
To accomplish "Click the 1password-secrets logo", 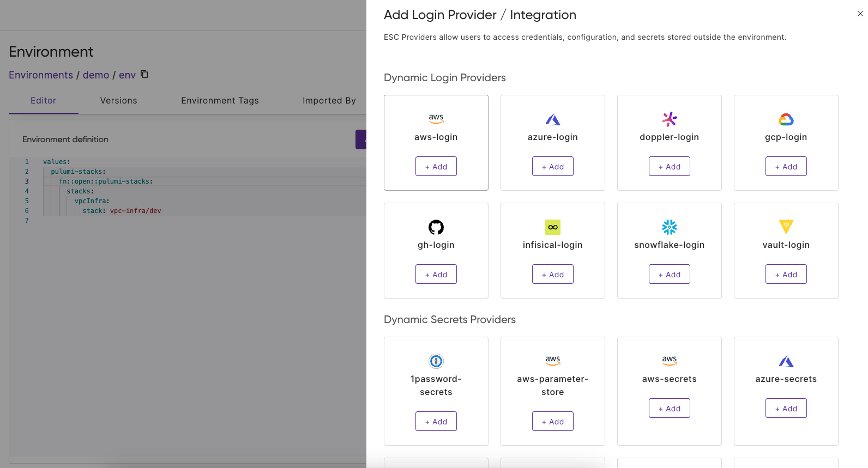I will (436, 361).
